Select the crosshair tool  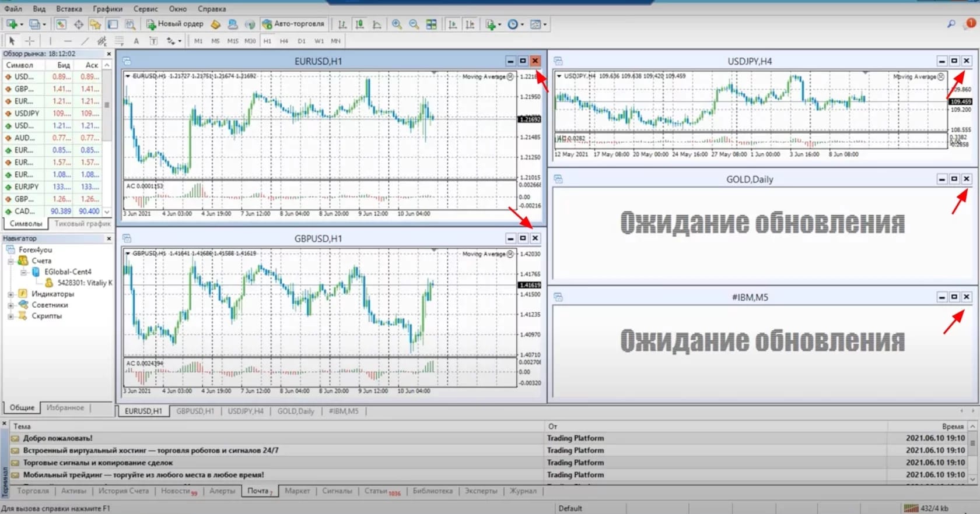point(30,41)
